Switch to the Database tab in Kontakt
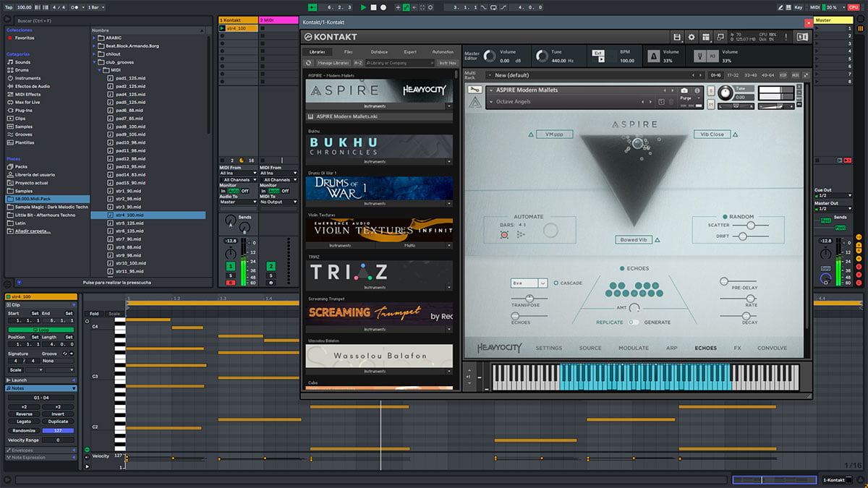The height and width of the screenshot is (488, 868). (x=379, y=52)
